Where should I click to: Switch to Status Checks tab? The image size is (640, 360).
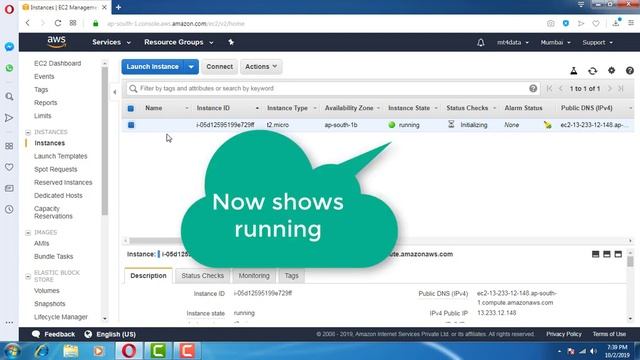(202, 276)
